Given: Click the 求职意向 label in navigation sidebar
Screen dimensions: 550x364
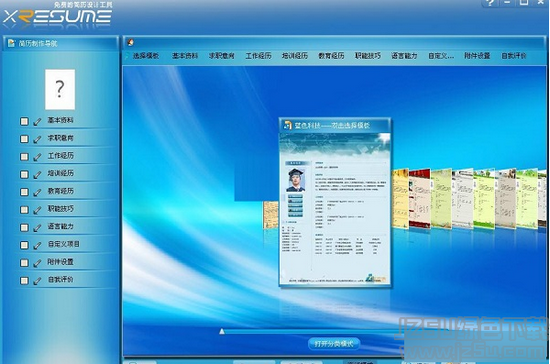Looking at the screenshot, I should 61,138.
